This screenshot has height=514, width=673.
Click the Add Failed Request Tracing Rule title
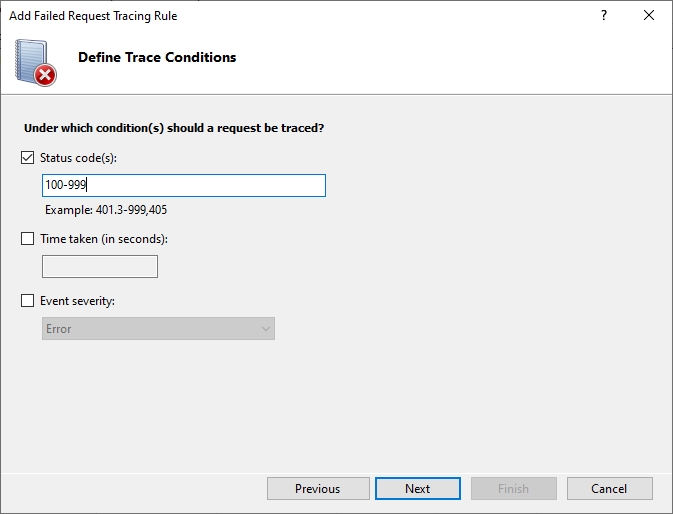pyautogui.click(x=93, y=16)
